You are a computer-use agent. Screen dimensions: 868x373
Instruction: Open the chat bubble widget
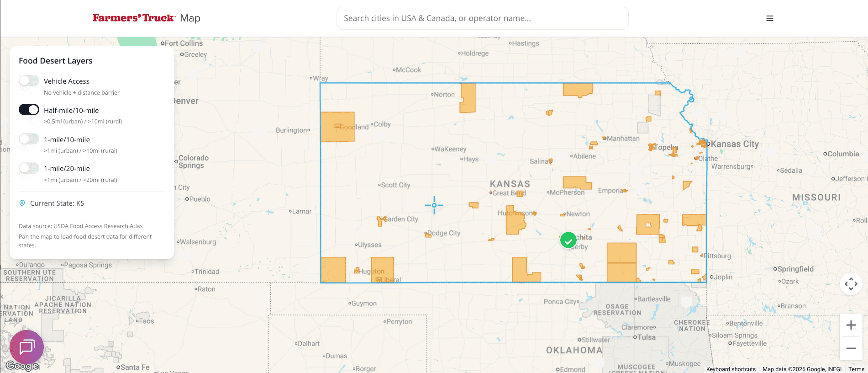26,347
